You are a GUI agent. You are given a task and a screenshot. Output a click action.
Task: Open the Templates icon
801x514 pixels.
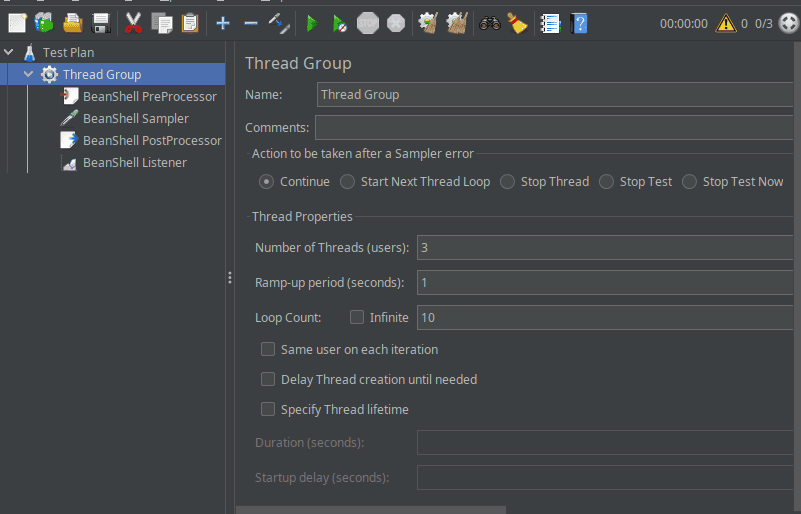coord(44,23)
